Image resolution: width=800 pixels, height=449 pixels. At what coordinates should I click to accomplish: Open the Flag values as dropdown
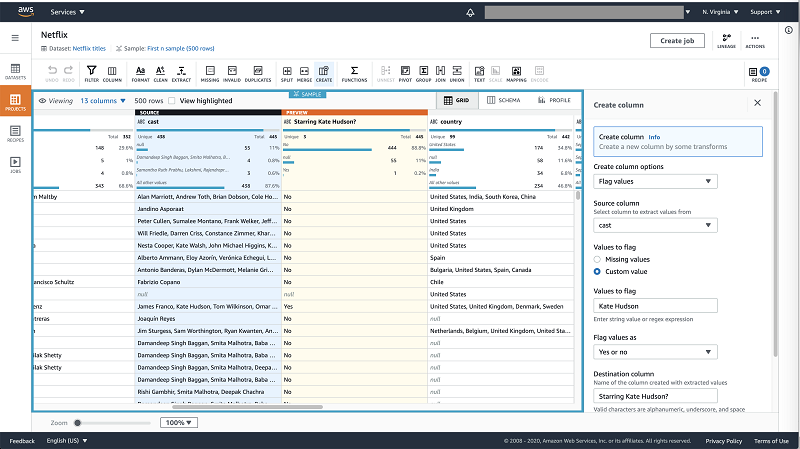point(655,352)
